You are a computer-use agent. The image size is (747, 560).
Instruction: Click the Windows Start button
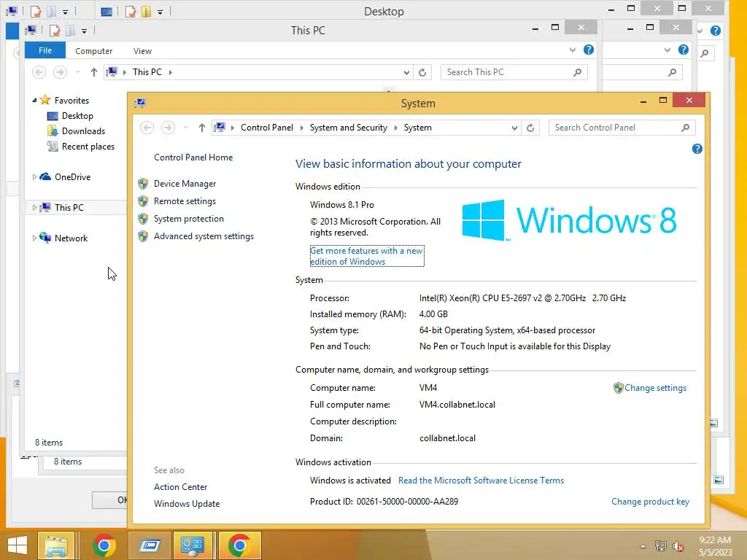pyautogui.click(x=18, y=545)
